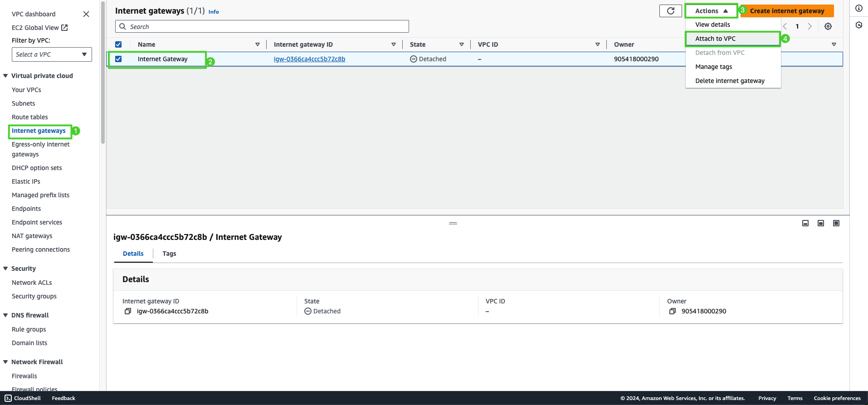The width and height of the screenshot is (868, 405).
Task: Click the refresh internet gateways button
Action: [670, 11]
